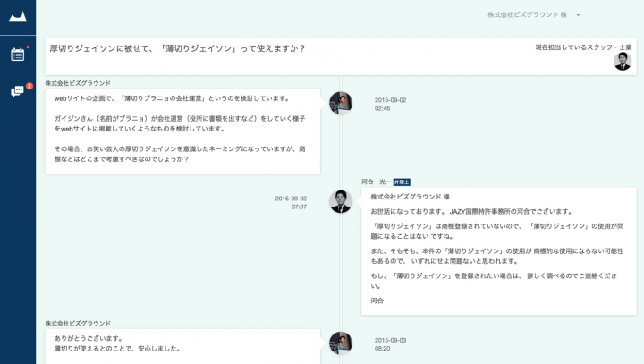
Task: Click the sender label 株式会社ビズグラウンド above the first message
Action: tap(78, 83)
